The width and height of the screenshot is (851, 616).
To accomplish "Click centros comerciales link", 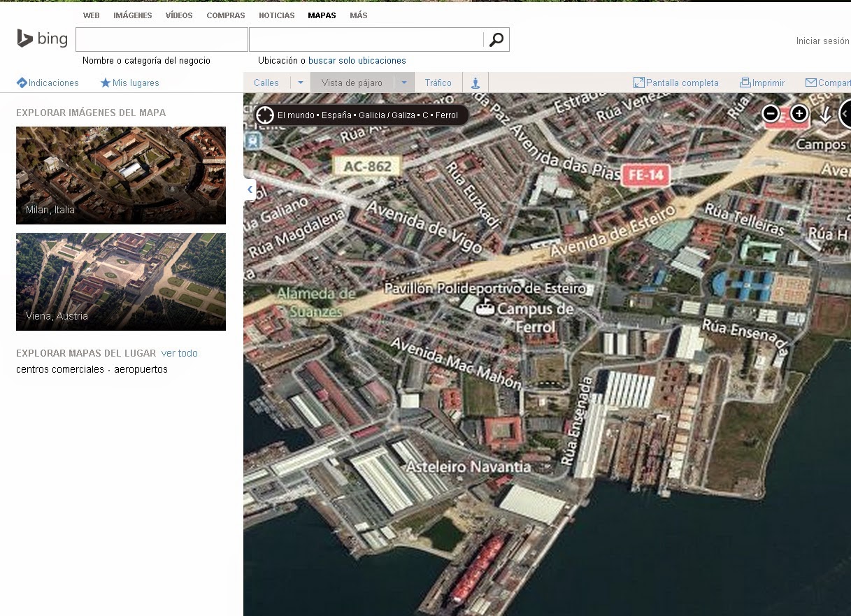I will pyautogui.click(x=60, y=369).
